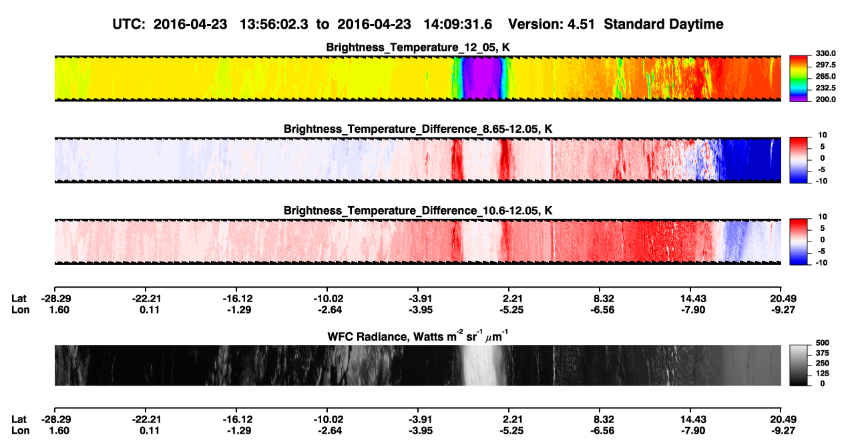Click the grayscale WFC Radiance colorbar
868x445 pixels.
click(799, 365)
